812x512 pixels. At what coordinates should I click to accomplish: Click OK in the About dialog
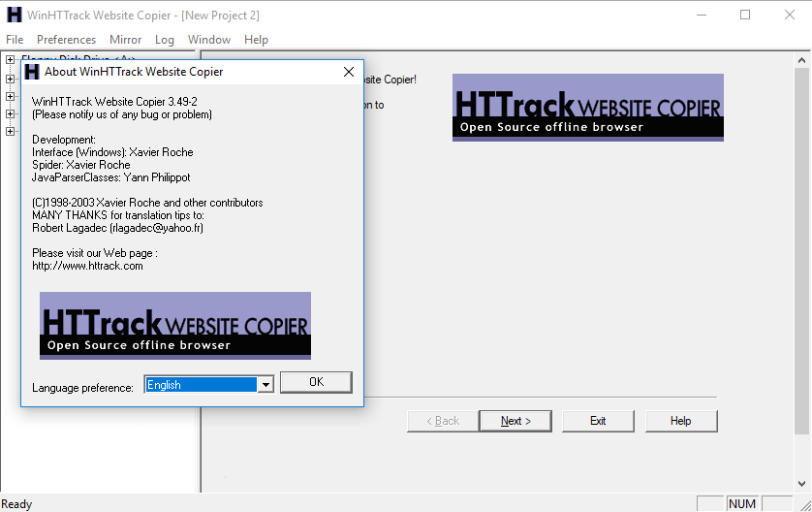(x=317, y=382)
